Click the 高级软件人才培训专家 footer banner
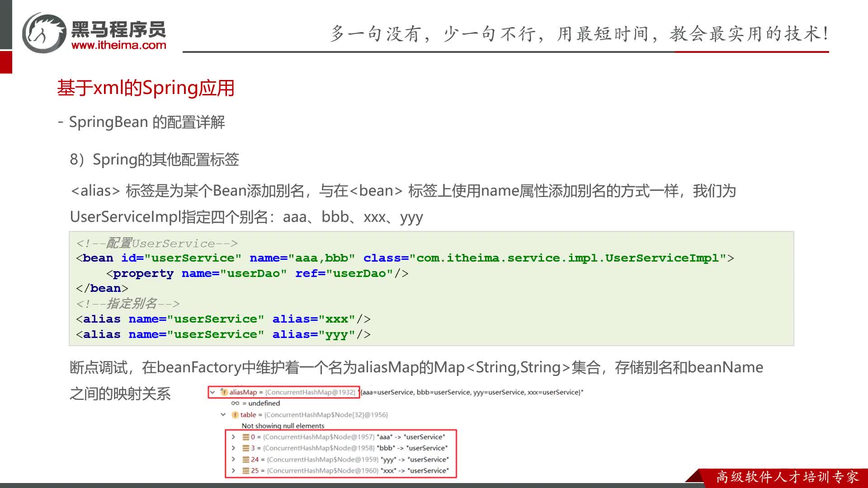 point(788,477)
